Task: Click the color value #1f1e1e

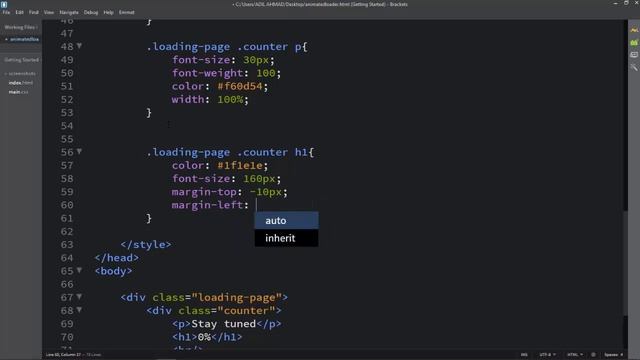Action: 240,165
